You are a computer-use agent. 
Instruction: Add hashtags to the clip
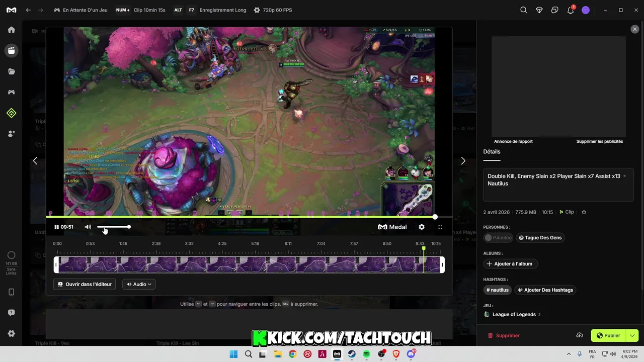(545, 290)
